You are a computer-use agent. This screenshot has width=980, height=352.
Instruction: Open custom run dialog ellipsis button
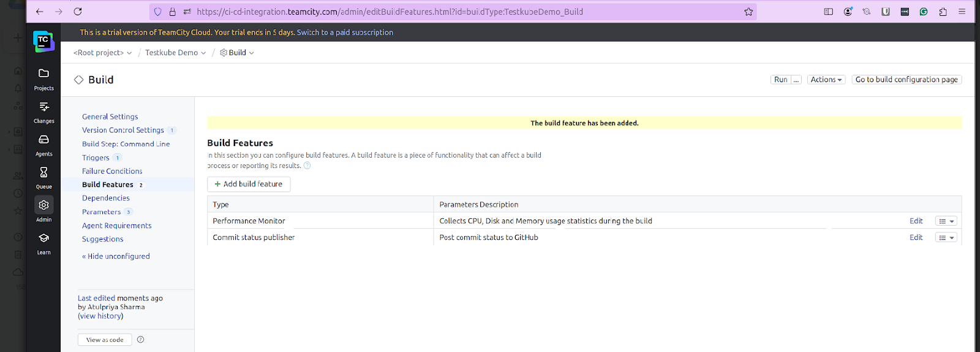coord(796,80)
